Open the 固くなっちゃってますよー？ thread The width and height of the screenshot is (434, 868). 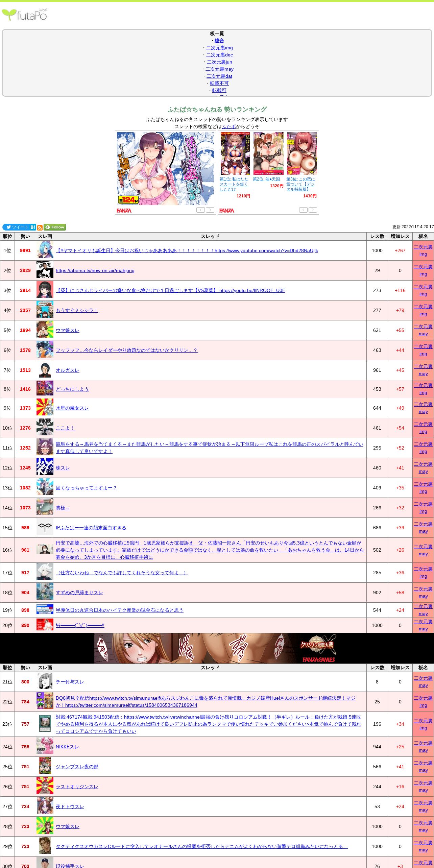87,488
